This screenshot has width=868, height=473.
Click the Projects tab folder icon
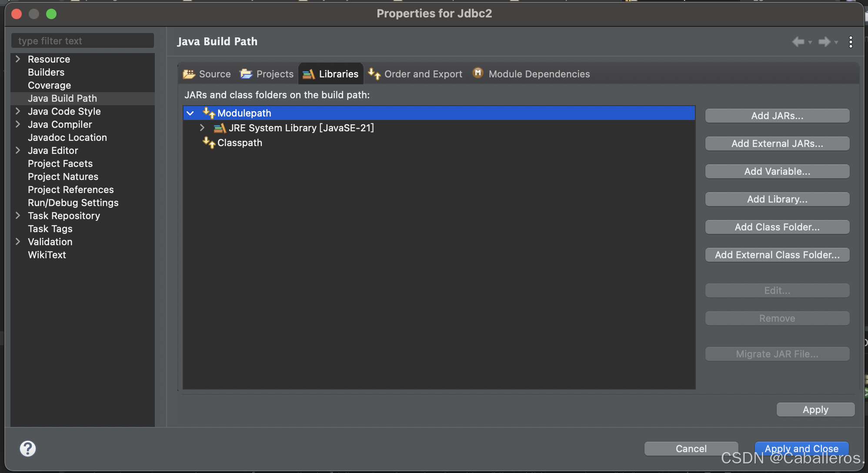point(246,74)
